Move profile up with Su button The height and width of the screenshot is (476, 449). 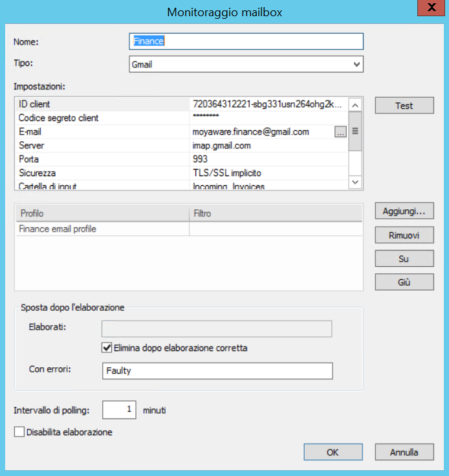point(404,258)
